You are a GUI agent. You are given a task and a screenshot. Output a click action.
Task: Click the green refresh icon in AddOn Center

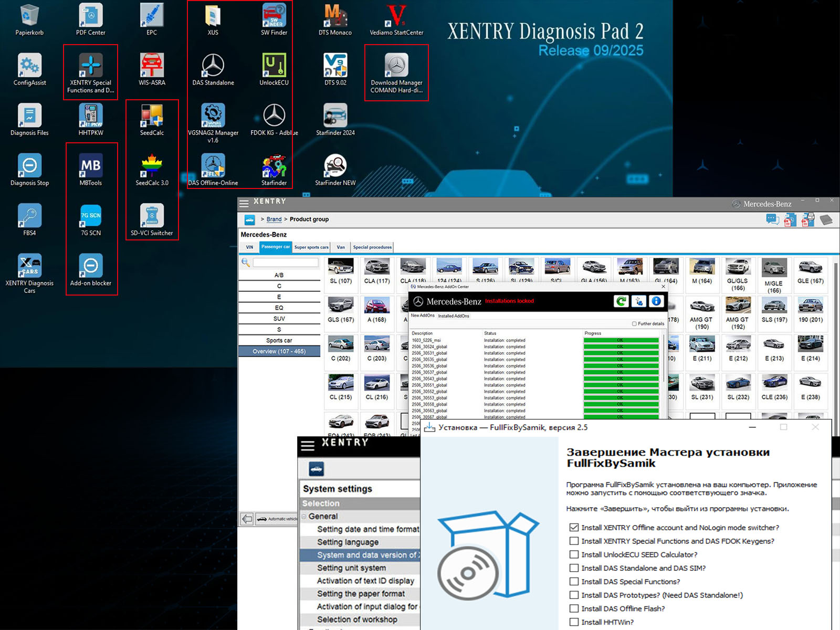click(x=621, y=301)
